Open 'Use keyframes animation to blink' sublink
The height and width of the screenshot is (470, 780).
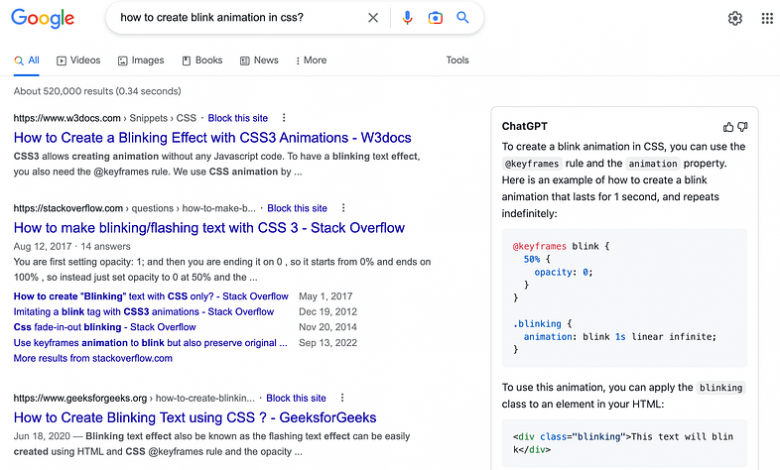click(x=150, y=343)
